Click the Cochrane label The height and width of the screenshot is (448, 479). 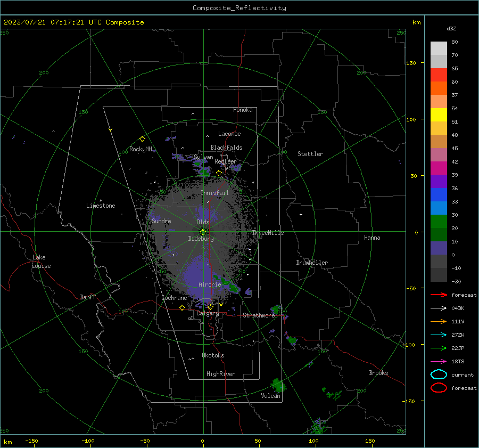coord(174,298)
